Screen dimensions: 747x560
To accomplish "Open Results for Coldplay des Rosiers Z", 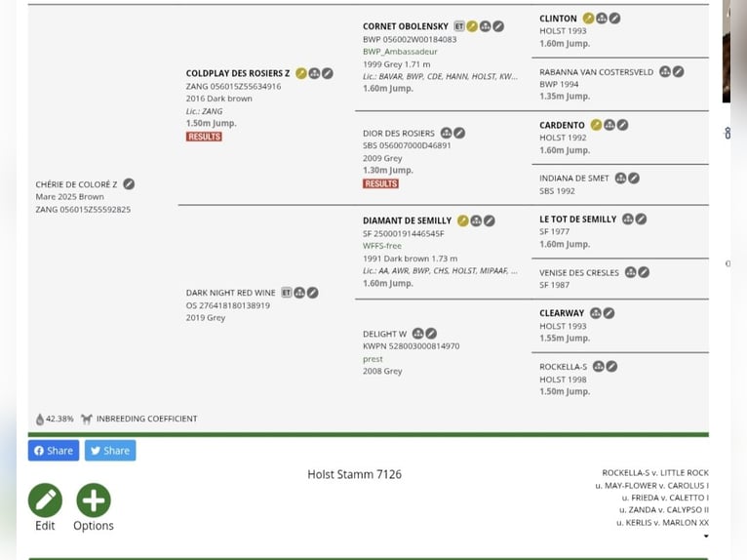I will (x=204, y=137).
